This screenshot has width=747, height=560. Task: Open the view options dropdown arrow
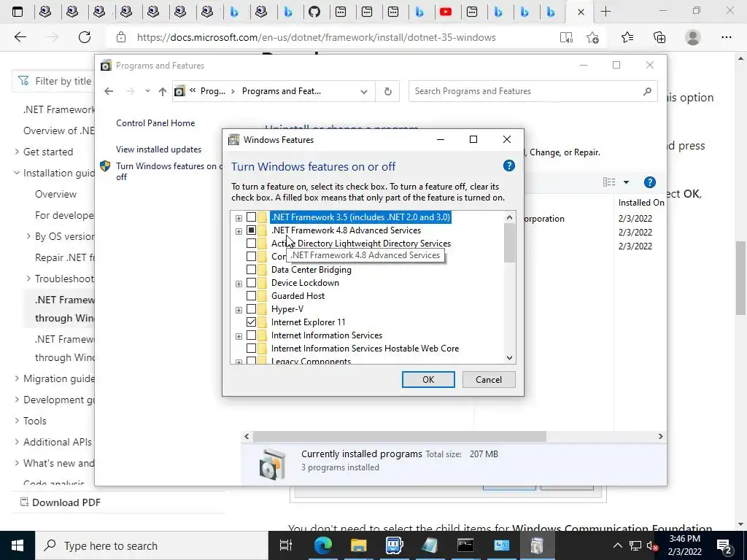coord(626,182)
